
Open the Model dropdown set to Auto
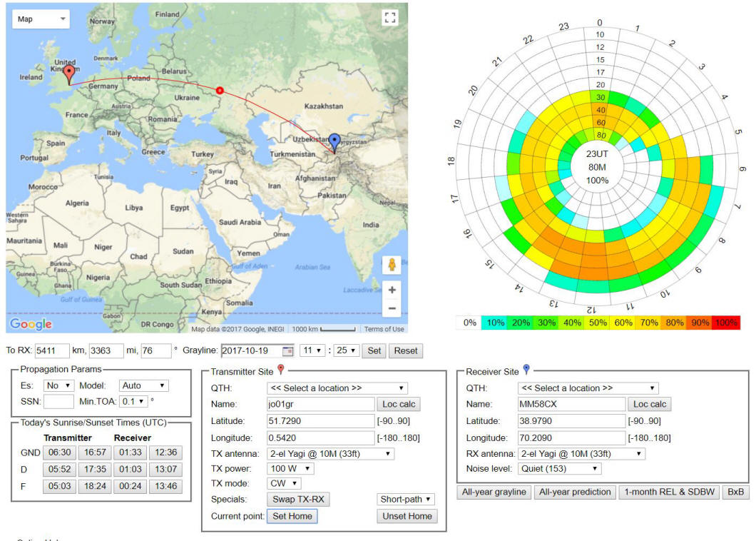(x=143, y=385)
